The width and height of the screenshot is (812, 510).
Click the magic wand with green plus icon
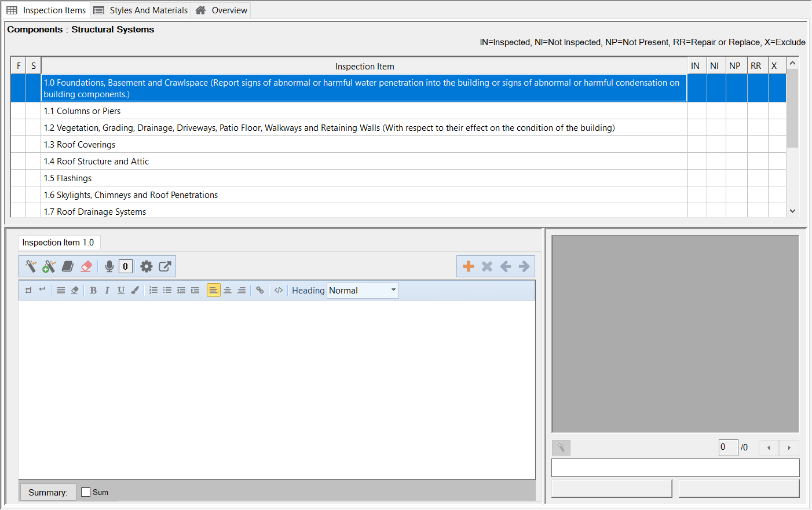tap(49, 266)
